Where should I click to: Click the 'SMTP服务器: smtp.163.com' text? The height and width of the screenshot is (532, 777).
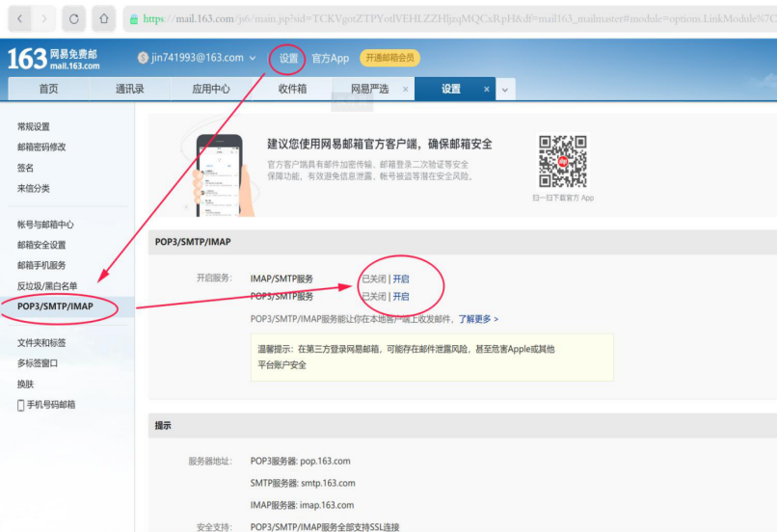click(303, 483)
